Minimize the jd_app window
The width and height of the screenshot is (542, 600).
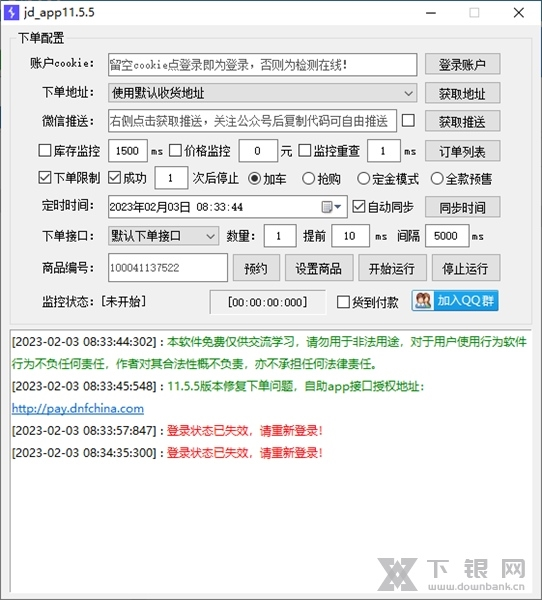431,13
